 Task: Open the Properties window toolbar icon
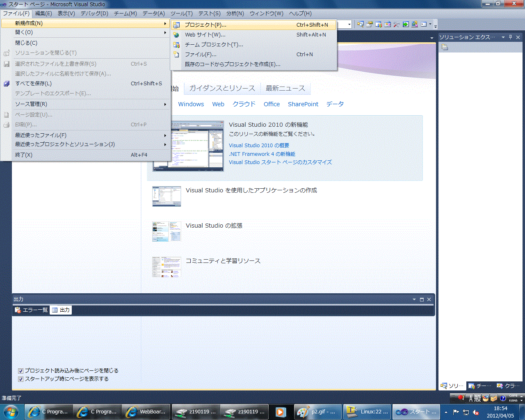coord(370,24)
